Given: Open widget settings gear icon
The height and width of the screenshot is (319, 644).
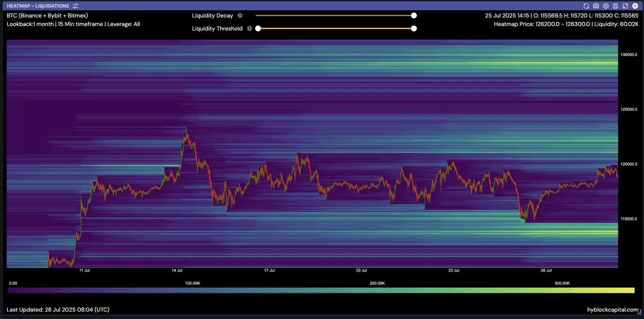Looking at the screenshot, I should click(605, 6).
